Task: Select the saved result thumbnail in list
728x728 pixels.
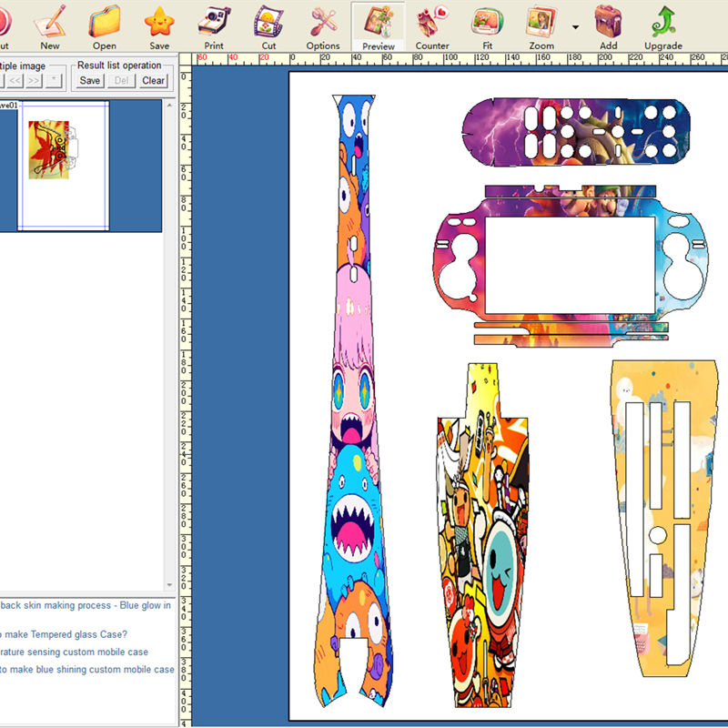Action: point(63,166)
